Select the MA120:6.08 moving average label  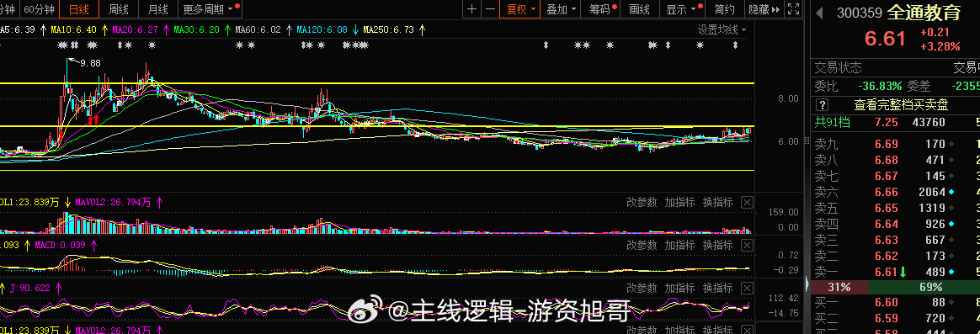[322, 29]
